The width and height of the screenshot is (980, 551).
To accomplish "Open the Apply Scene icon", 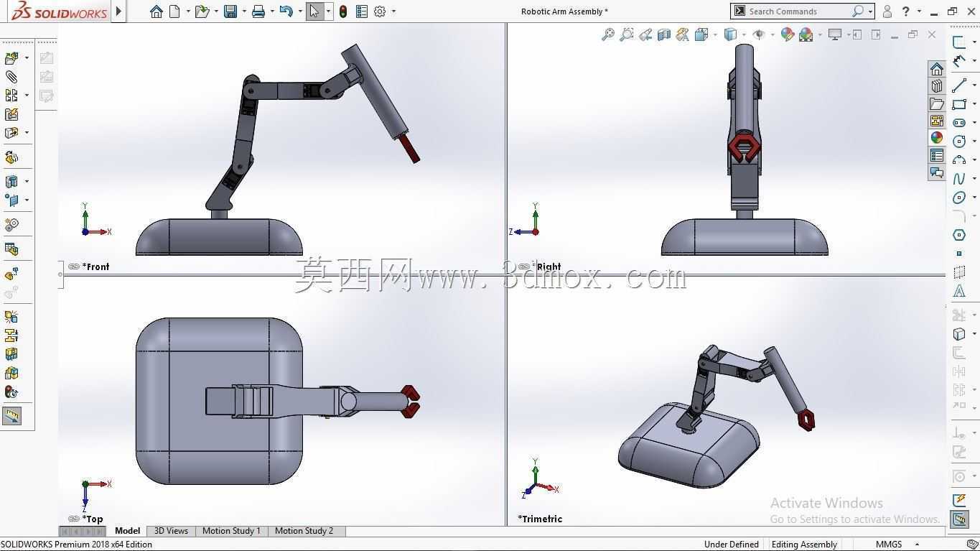I will (x=806, y=34).
